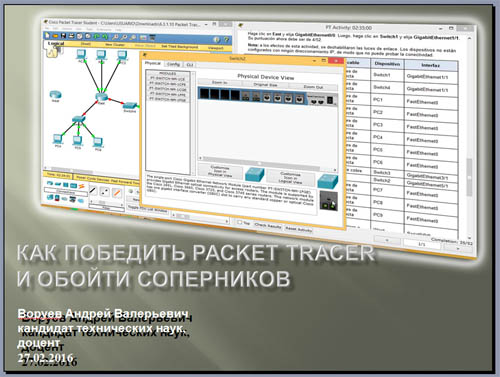The image size is (500, 377).
Task: Select the orange lightning Connections icon
Action: pos(82,186)
